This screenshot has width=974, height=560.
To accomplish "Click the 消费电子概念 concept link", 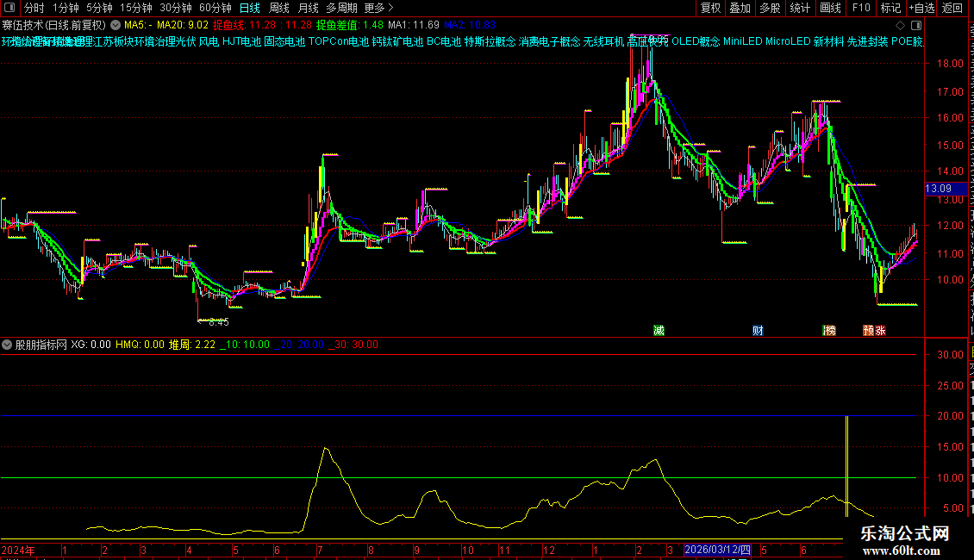I will 549,41.
